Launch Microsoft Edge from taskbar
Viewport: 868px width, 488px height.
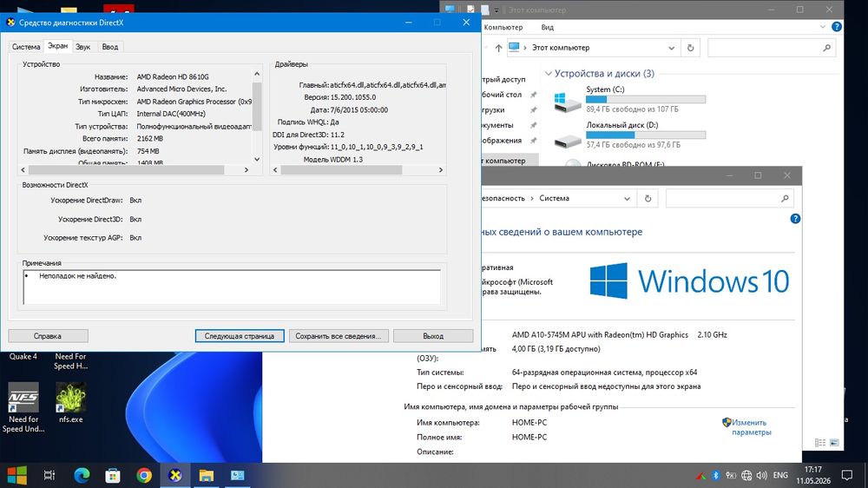[82, 475]
